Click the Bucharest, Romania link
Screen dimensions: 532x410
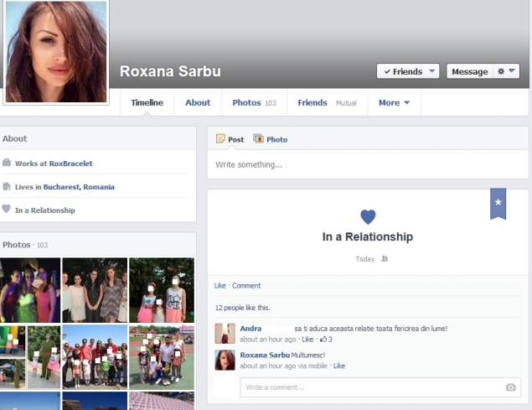tap(79, 187)
